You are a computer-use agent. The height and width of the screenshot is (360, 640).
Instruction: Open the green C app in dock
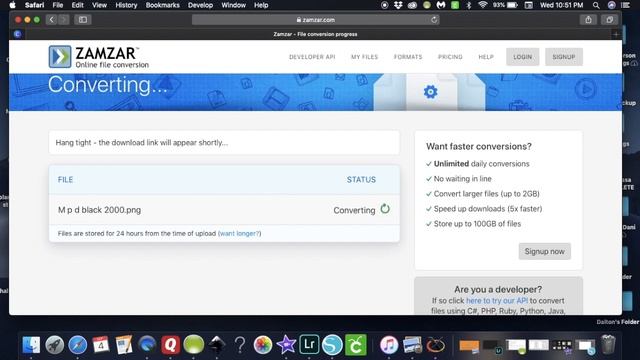point(356,345)
